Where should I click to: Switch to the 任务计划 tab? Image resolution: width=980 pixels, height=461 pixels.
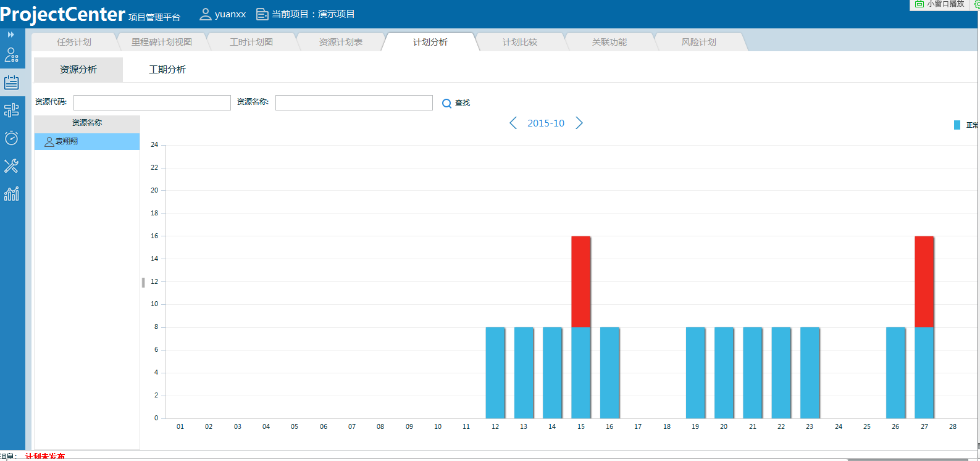click(74, 42)
